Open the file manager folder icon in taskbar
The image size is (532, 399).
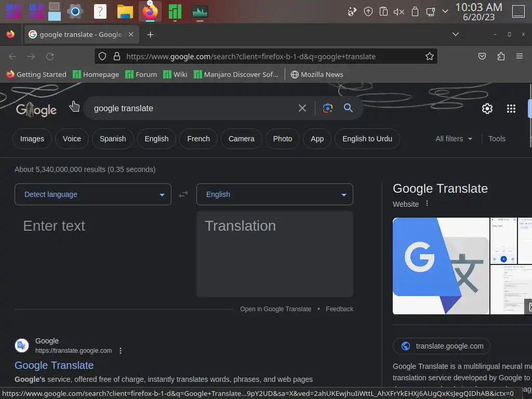125,11
